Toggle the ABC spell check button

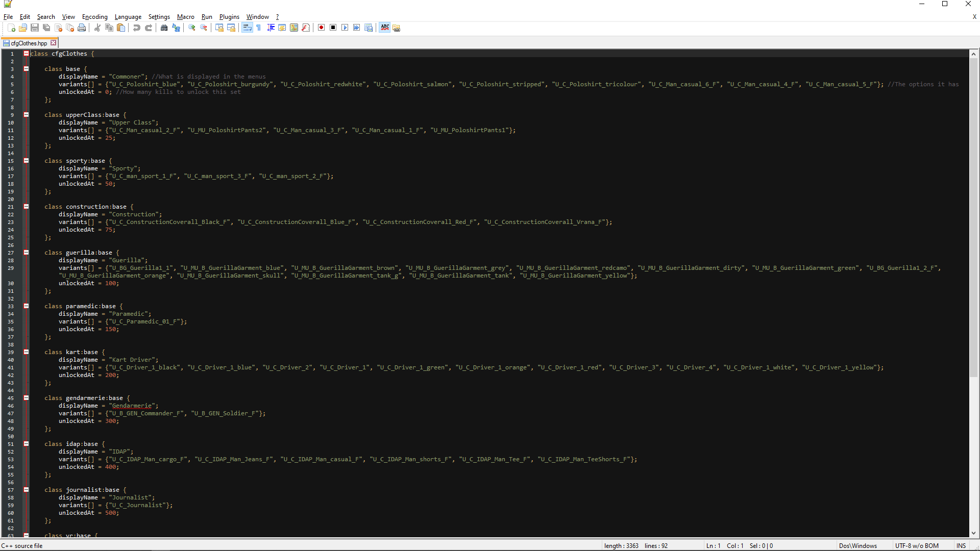(x=385, y=28)
